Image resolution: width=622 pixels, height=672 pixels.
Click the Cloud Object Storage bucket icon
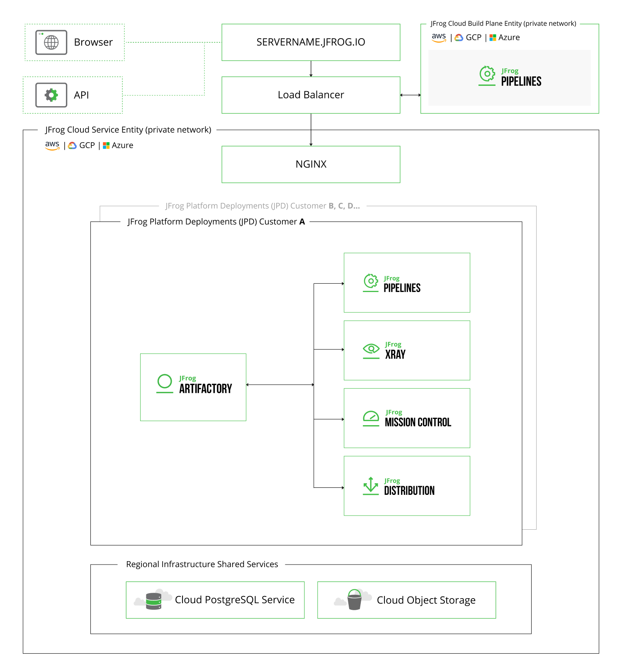point(354,600)
